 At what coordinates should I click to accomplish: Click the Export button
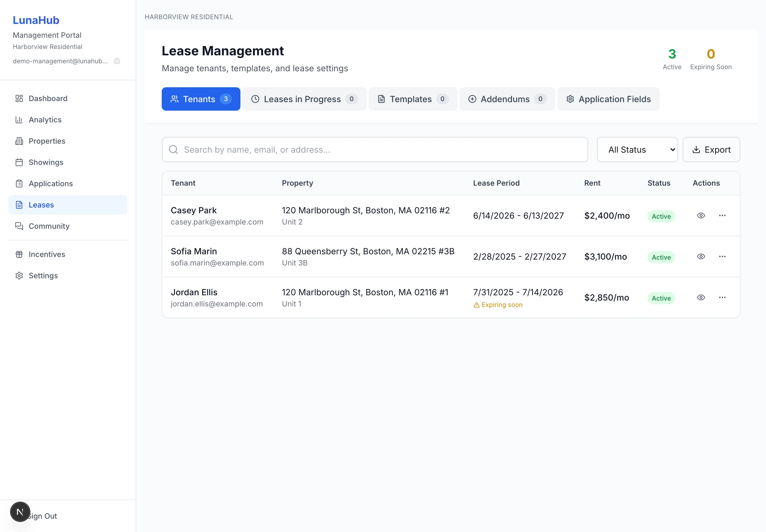point(711,150)
